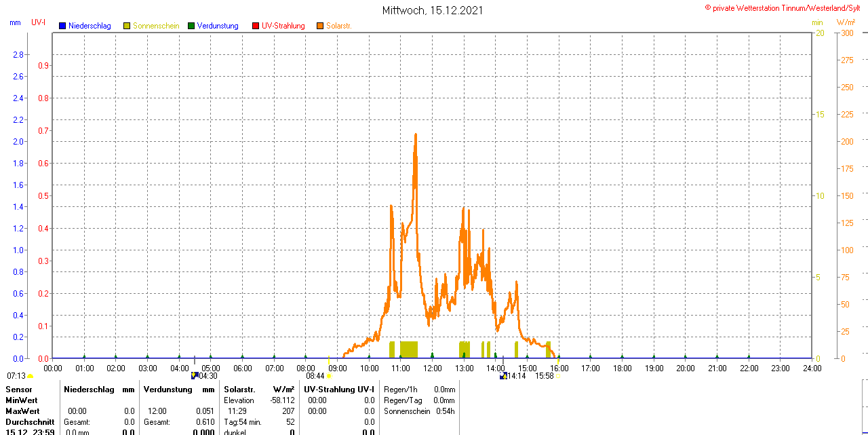Click the UV-Strahlung legend text
The width and height of the screenshot is (868, 435).
click(x=283, y=26)
